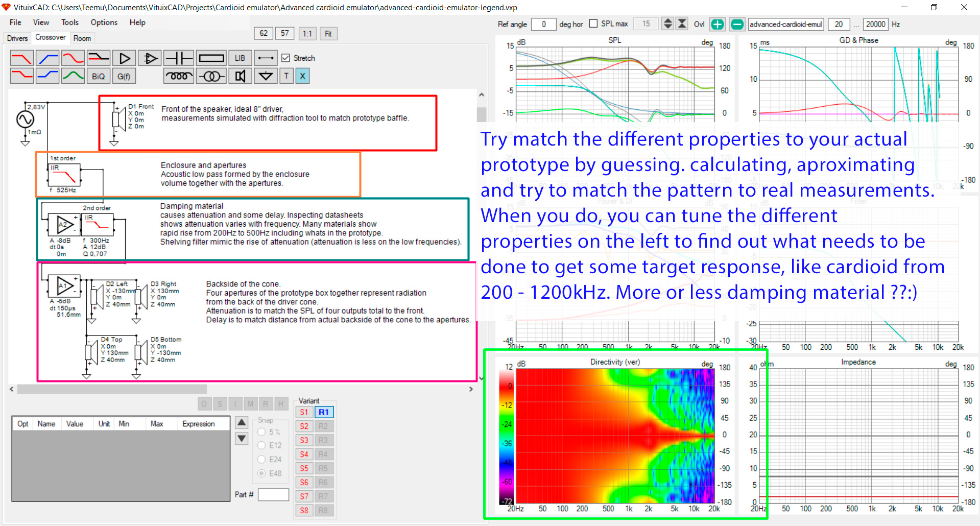980x526 pixels.
Task: Add a BiQ biquad block
Action: coord(99,76)
